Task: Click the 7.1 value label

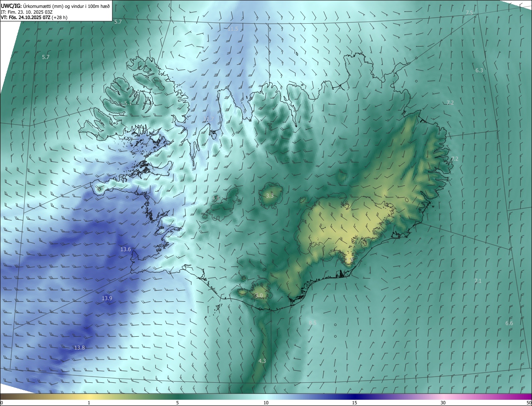Action: tap(478, 281)
